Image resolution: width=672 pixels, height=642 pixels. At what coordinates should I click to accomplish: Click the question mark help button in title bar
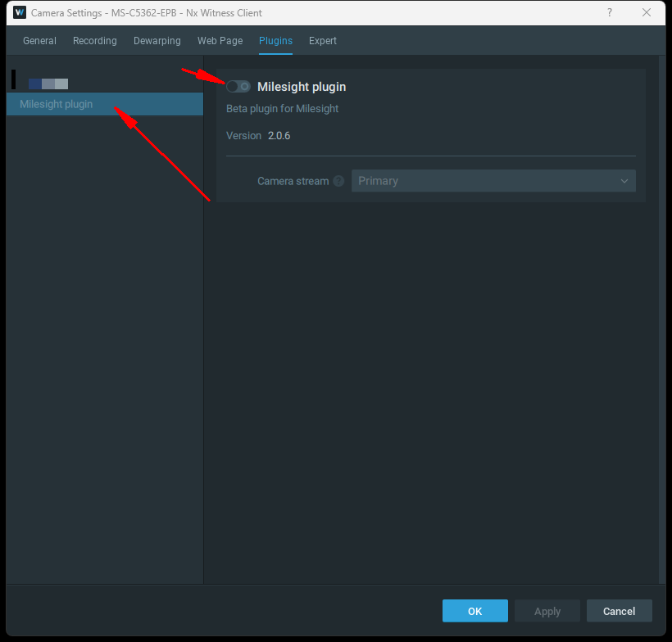click(610, 13)
